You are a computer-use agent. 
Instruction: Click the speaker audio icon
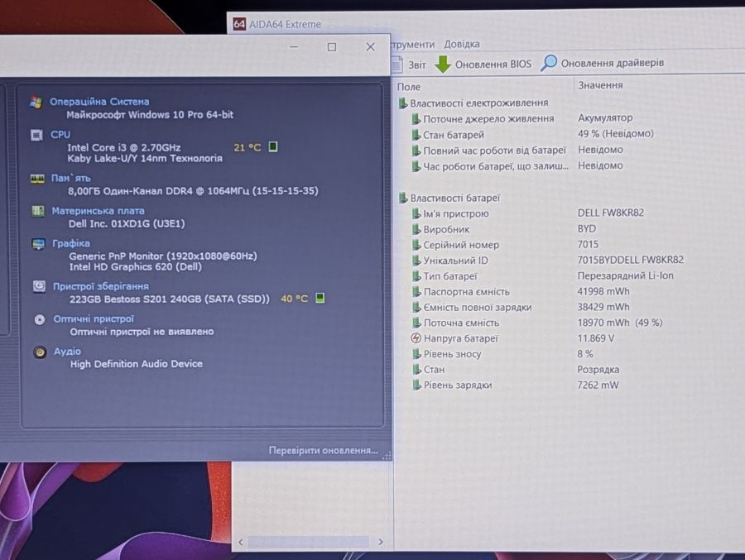click(x=40, y=352)
